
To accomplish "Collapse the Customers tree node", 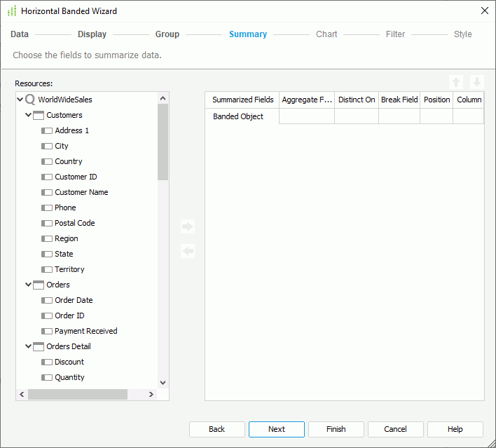I will pos(29,115).
